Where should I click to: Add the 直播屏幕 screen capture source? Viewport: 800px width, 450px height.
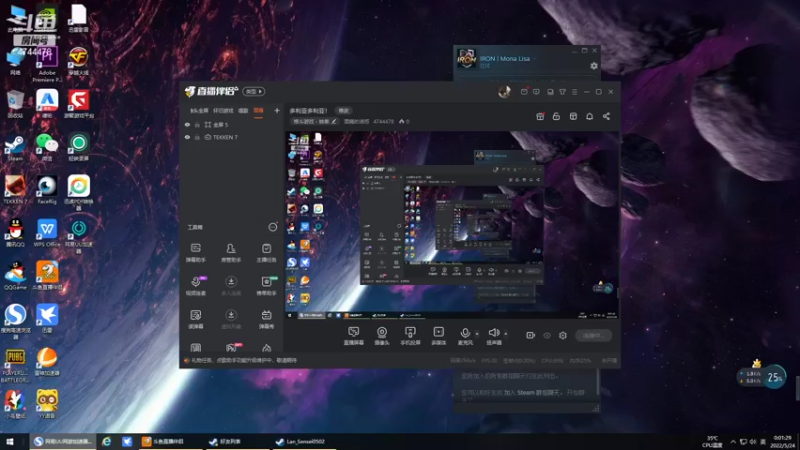pos(354,336)
